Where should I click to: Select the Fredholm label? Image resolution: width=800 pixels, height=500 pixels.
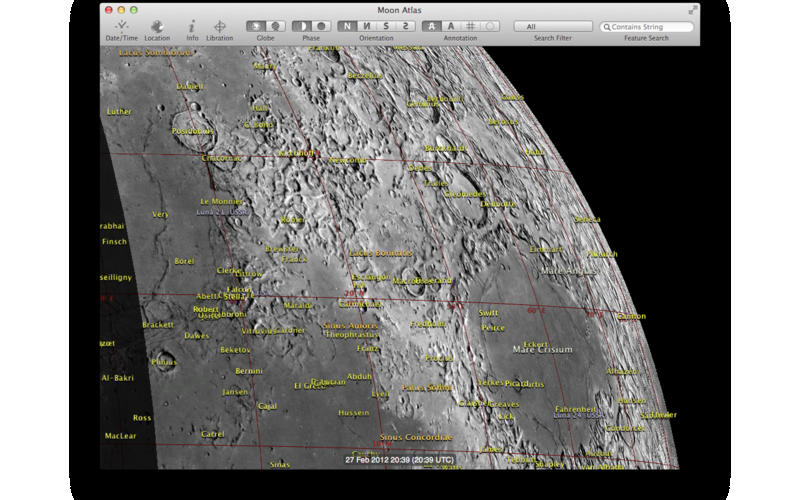tap(428, 324)
